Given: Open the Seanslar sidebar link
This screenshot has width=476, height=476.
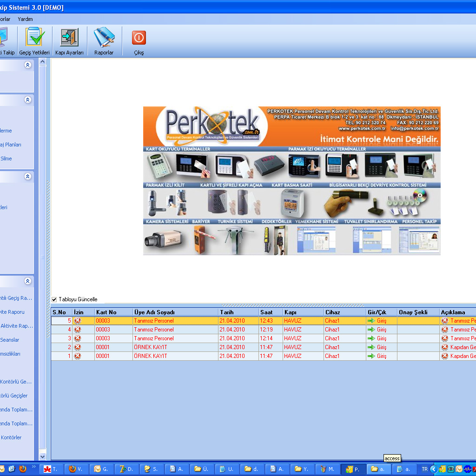Looking at the screenshot, I should click(x=10, y=340).
